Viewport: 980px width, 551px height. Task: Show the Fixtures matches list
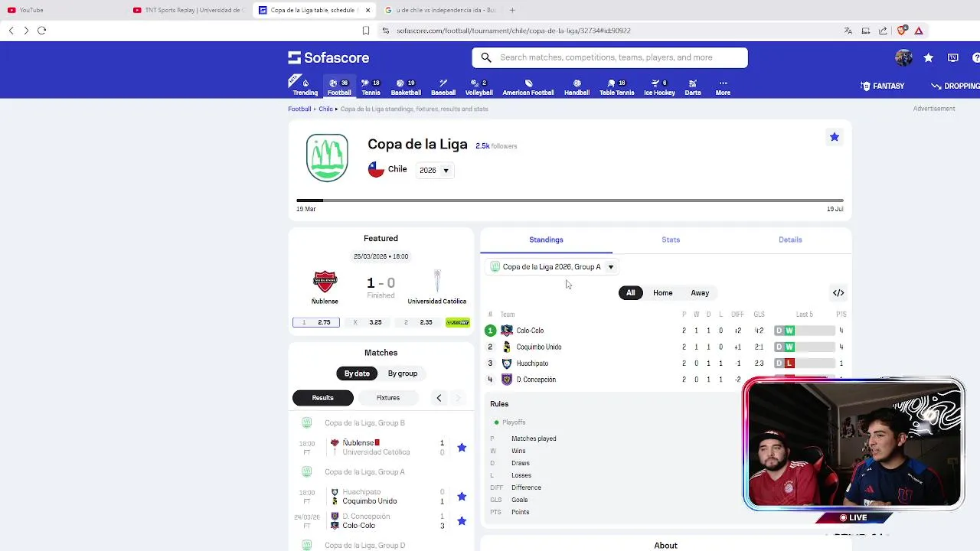point(388,398)
